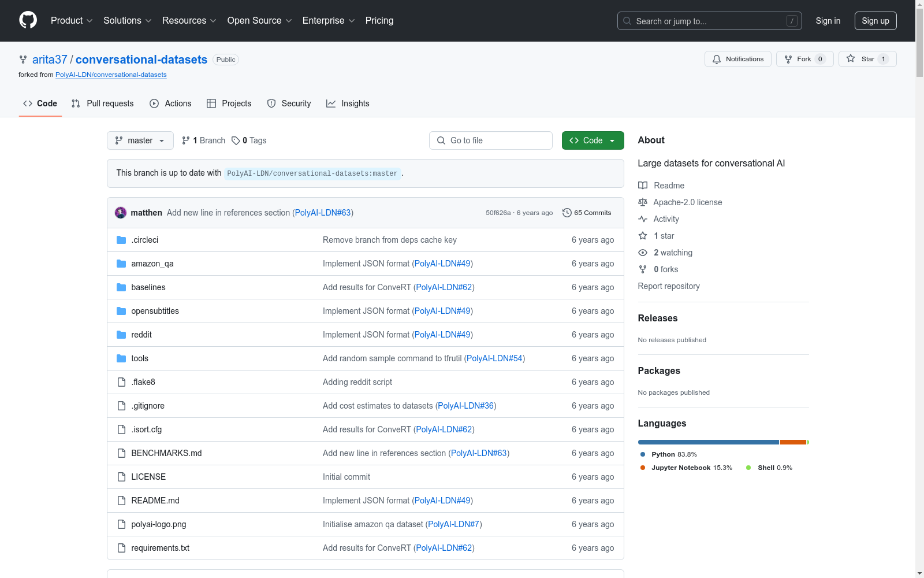Click the .isort.cfg file icon

coord(121,429)
